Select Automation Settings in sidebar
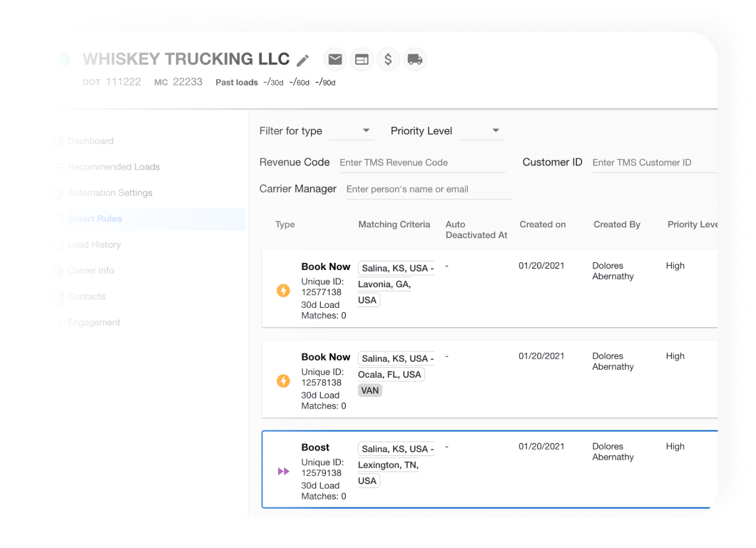Screen dimensions: 756x548 pyautogui.click(x=110, y=193)
